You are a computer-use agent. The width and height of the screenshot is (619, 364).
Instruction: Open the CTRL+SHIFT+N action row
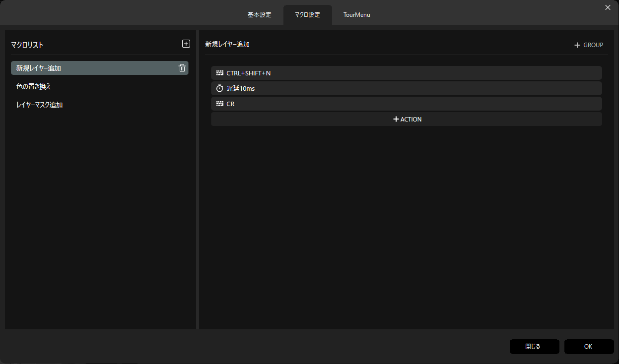click(407, 73)
